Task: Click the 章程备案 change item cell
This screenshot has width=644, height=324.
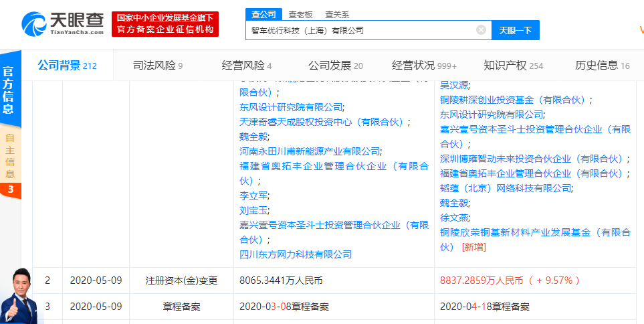Action: tap(181, 307)
